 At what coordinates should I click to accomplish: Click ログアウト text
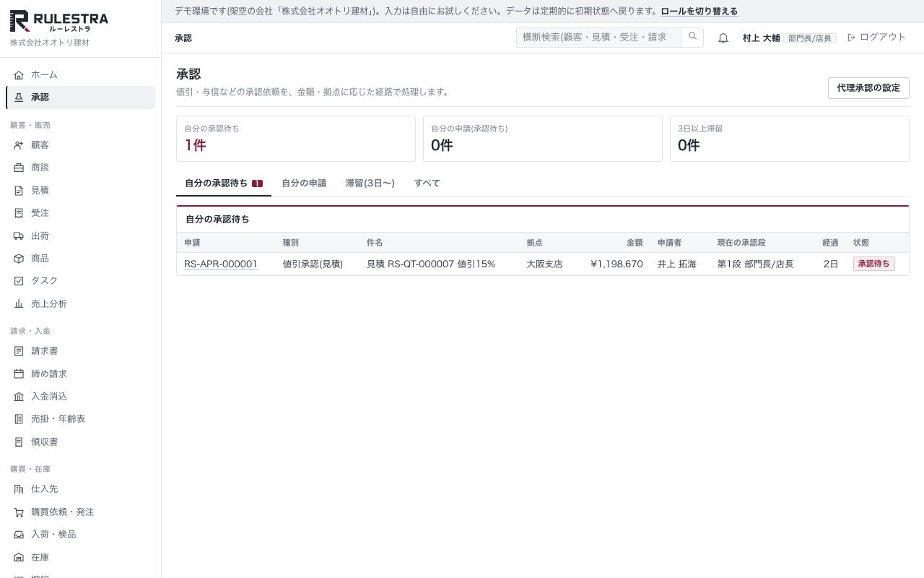pos(882,38)
